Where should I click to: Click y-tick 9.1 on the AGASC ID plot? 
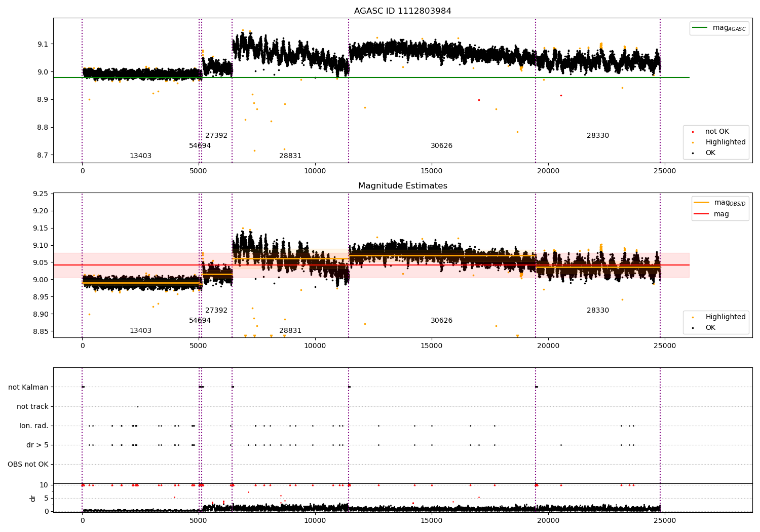point(43,45)
